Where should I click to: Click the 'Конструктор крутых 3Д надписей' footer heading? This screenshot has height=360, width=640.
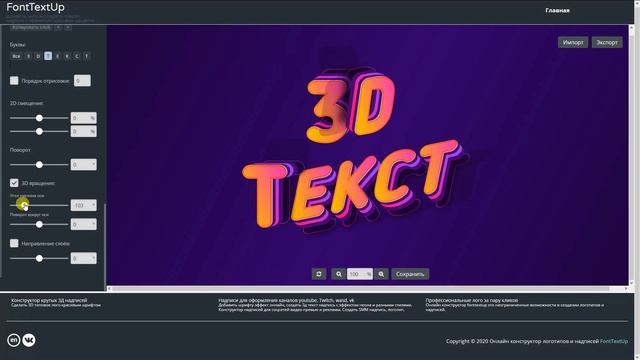[49, 300]
